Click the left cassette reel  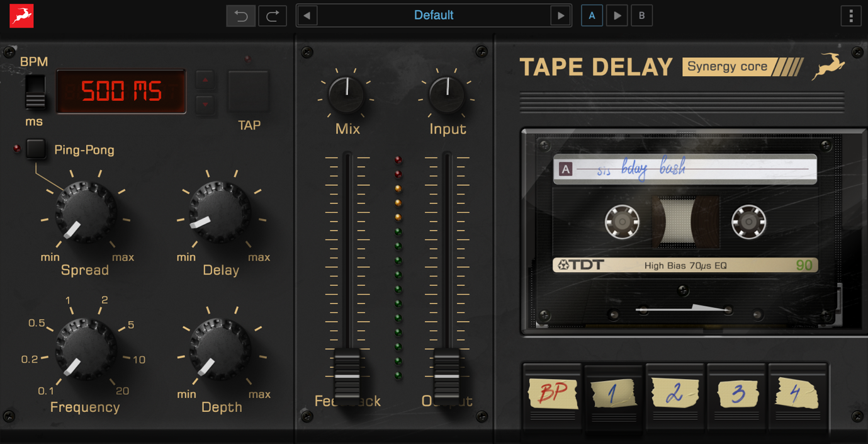point(622,222)
